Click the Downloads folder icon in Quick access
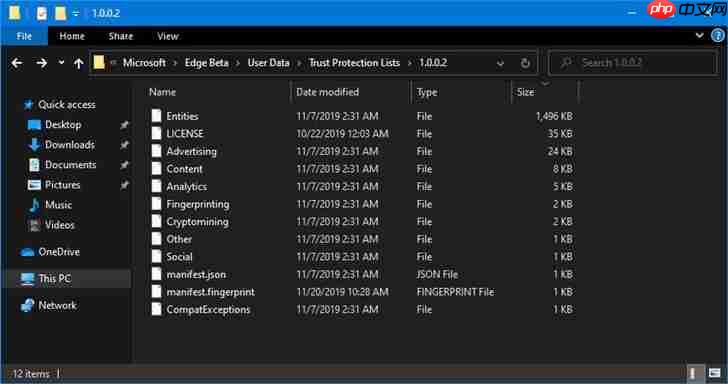This screenshot has height=384, width=728. (x=34, y=145)
